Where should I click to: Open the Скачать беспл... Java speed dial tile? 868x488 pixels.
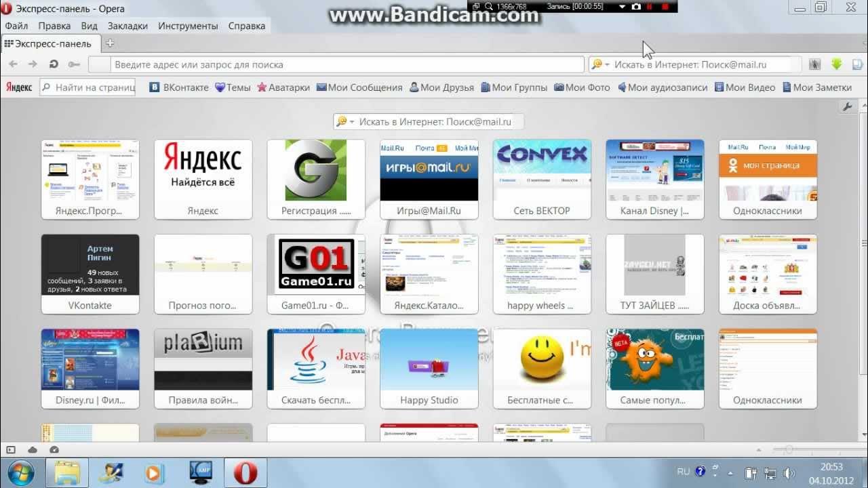click(316, 369)
